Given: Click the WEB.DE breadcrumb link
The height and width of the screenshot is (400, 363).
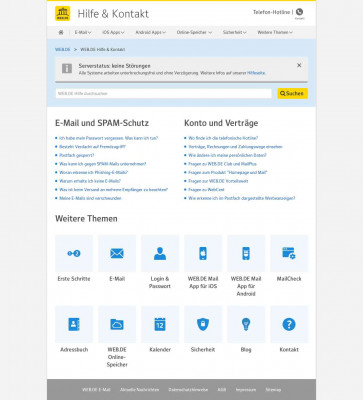Looking at the screenshot, I should point(63,49).
